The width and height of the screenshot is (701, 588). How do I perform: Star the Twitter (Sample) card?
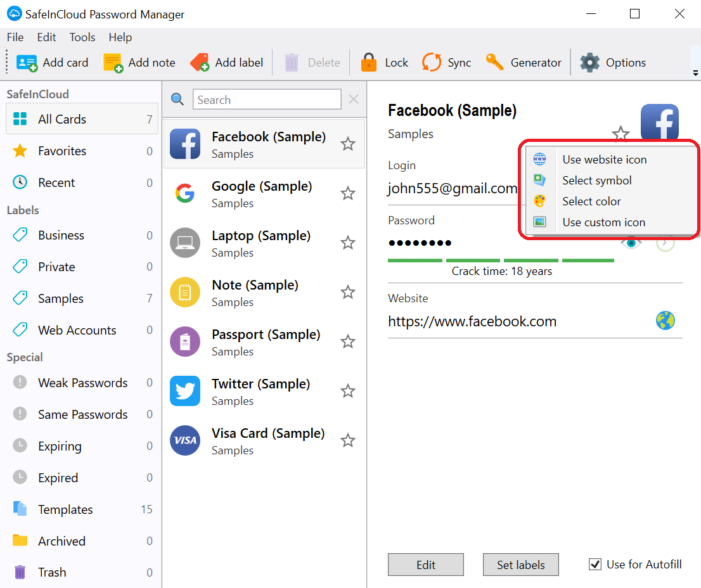[x=348, y=391]
